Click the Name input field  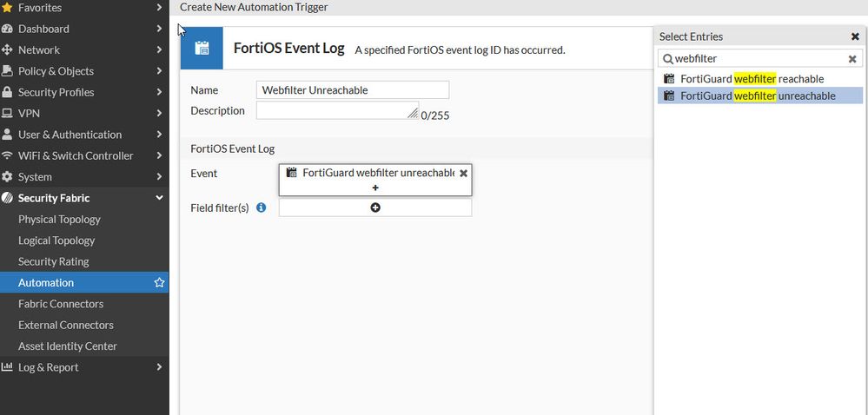tap(353, 90)
